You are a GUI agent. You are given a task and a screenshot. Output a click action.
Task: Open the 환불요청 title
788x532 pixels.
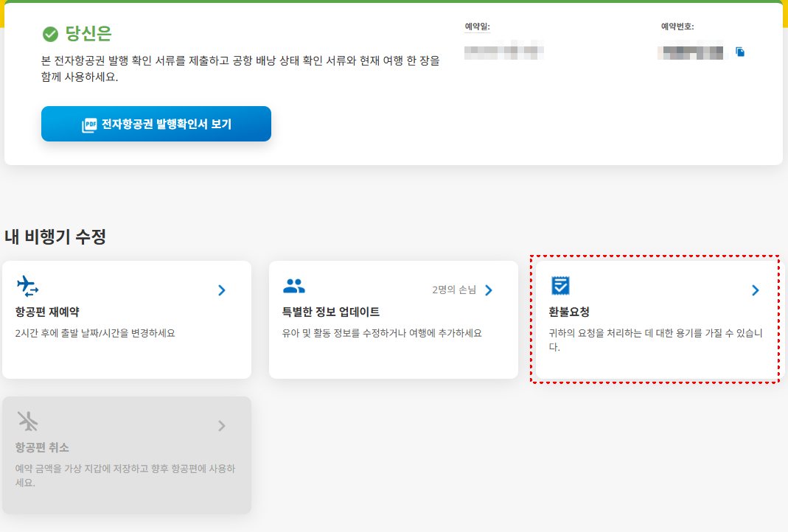point(569,312)
